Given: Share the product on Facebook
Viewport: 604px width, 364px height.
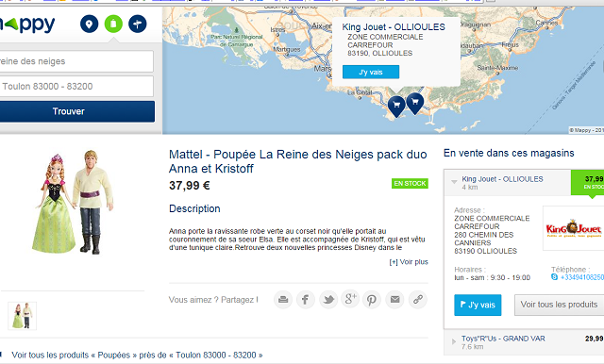Looking at the screenshot, I should [x=306, y=299].
